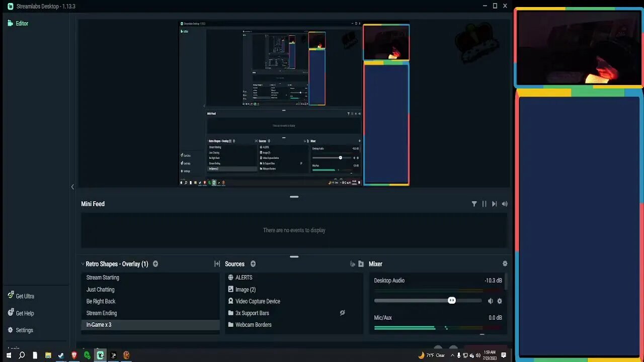
Task: Click the Editor camera icon
Action: 11,23
